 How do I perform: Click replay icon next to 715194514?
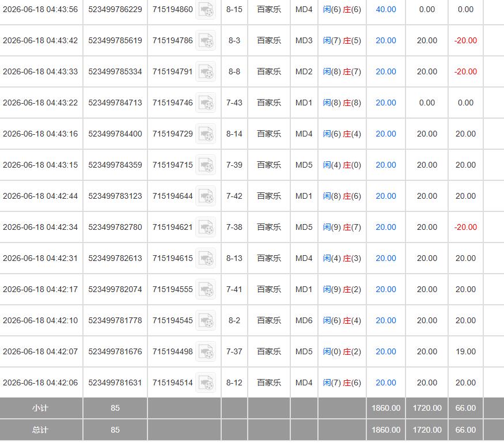click(206, 383)
